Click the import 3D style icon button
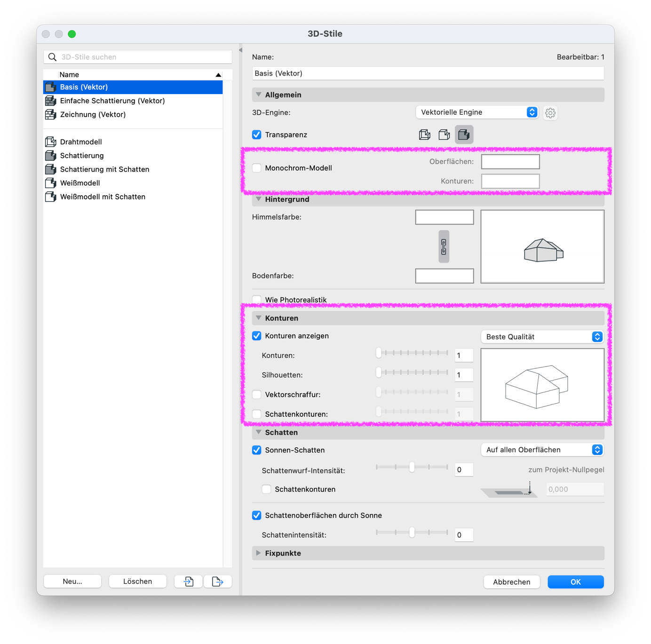The height and width of the screenshot is (644, 651). click(x=189, y=581)
